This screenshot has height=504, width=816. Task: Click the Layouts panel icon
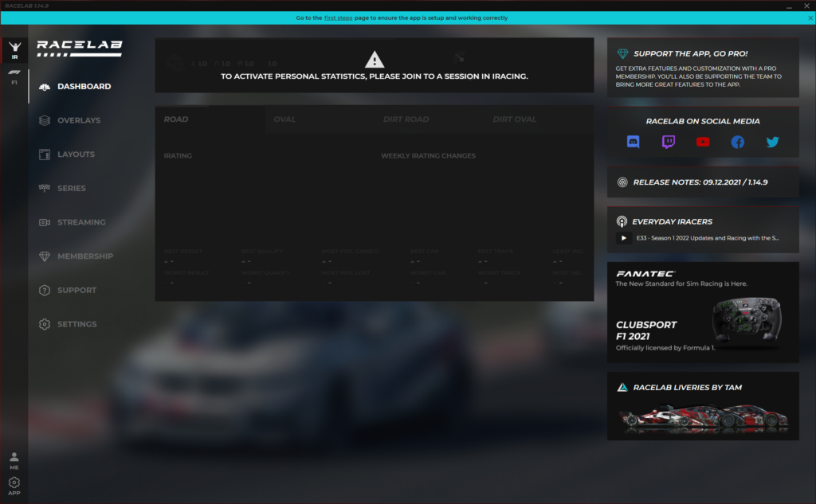point(45,154)
